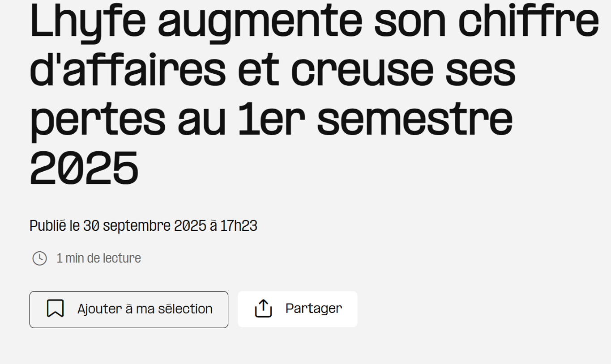Click the share arrow icon

tap(263, 309)
